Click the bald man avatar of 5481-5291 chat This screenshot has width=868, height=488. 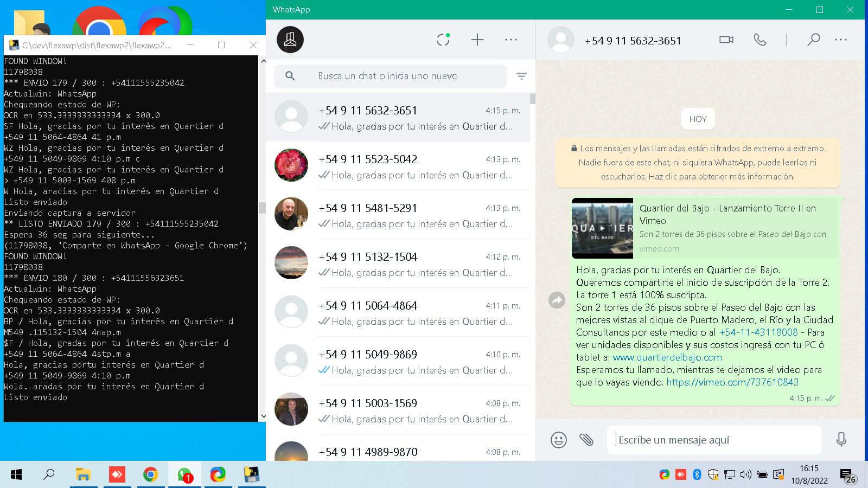coord(291,214)
